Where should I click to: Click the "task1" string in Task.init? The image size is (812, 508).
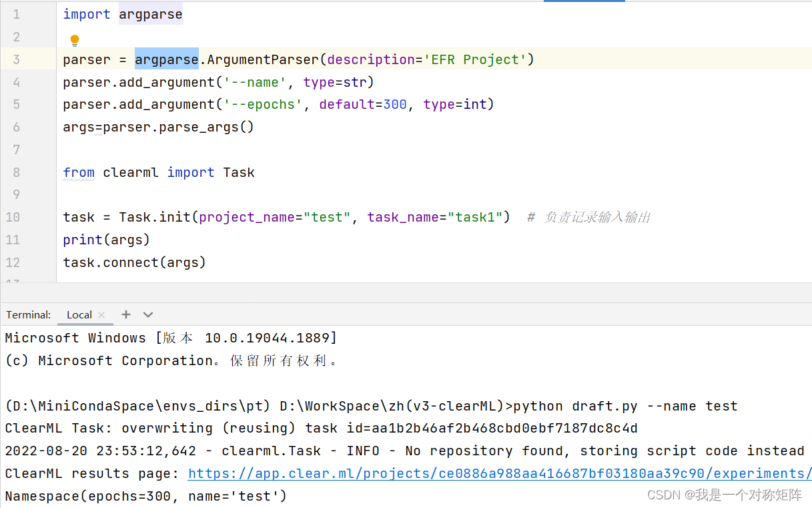(x=474, y=217)
